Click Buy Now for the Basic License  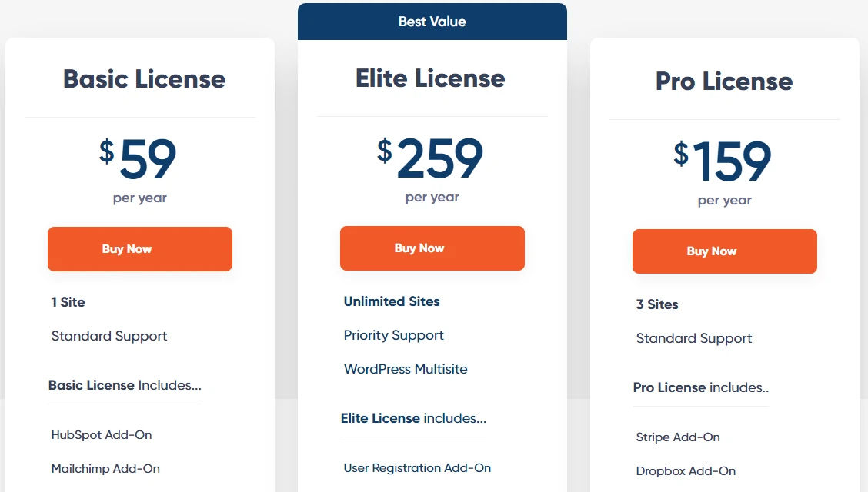click(140, 249)
